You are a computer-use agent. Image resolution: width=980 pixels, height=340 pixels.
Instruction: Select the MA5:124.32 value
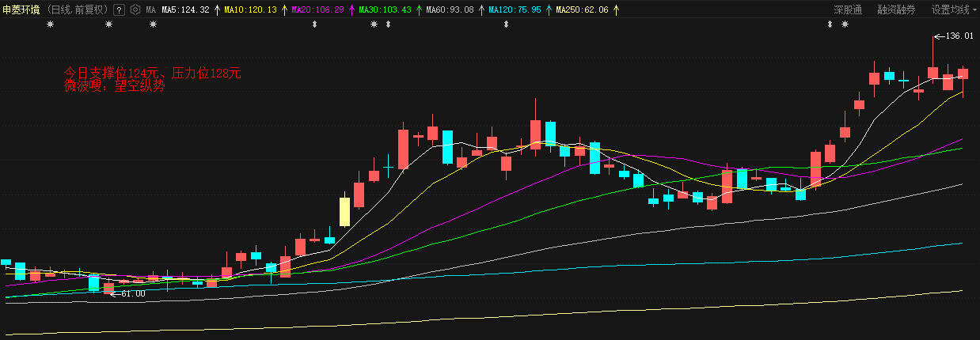tap(185, 10)
